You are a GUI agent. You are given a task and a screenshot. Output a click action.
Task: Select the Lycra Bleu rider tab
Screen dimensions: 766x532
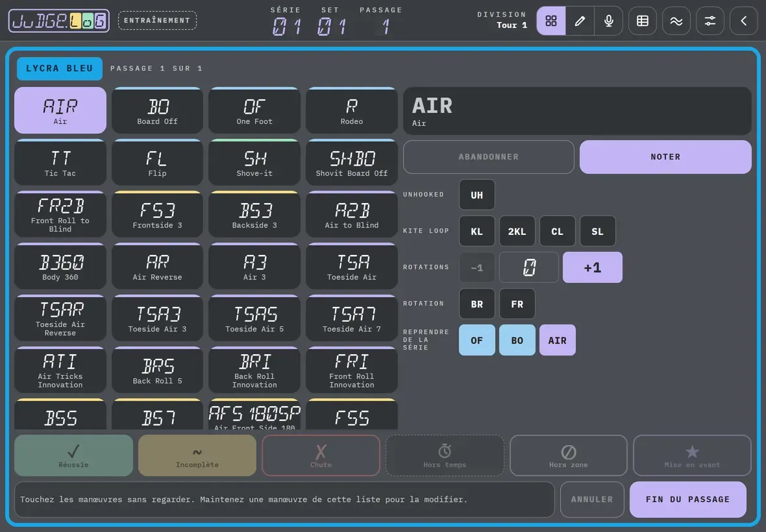pyautogui.click(x=60, y=68)
